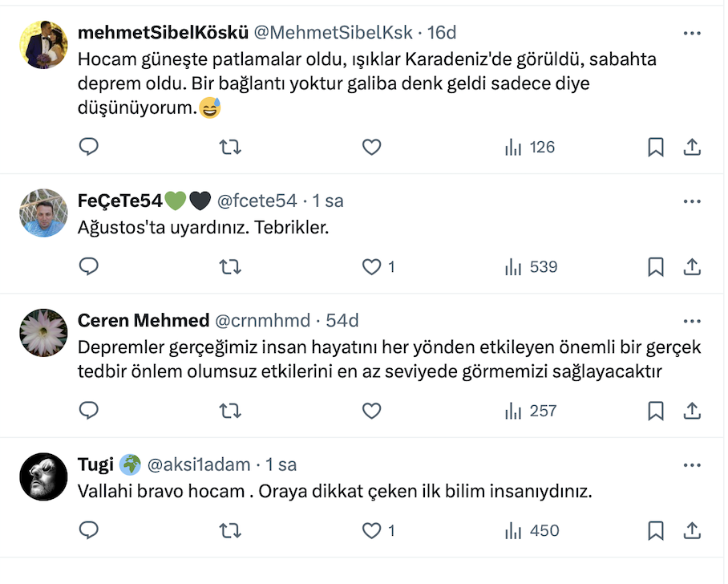Open the FeÇeTe54 display name
Viewport: 728px width, 584px height.
120,201
